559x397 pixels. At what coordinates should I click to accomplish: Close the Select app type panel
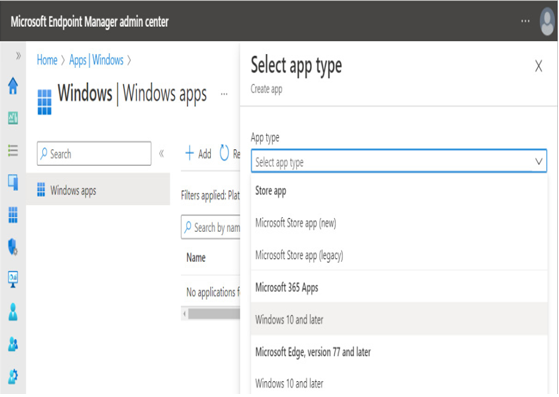(x=538, y=66)
